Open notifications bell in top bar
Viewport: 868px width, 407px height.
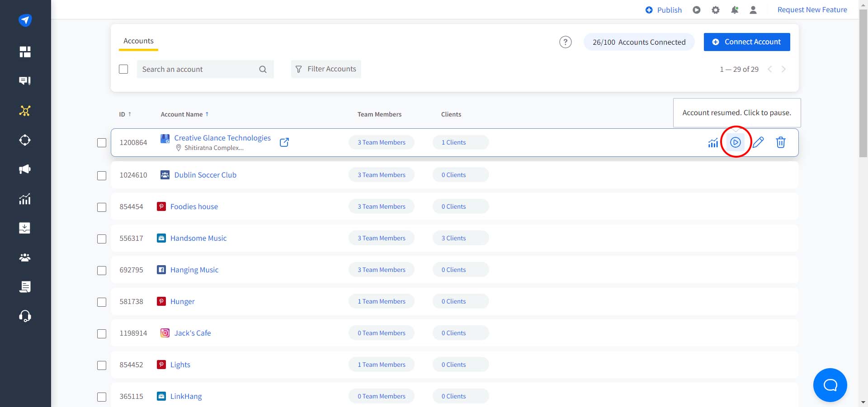point(735,10)
